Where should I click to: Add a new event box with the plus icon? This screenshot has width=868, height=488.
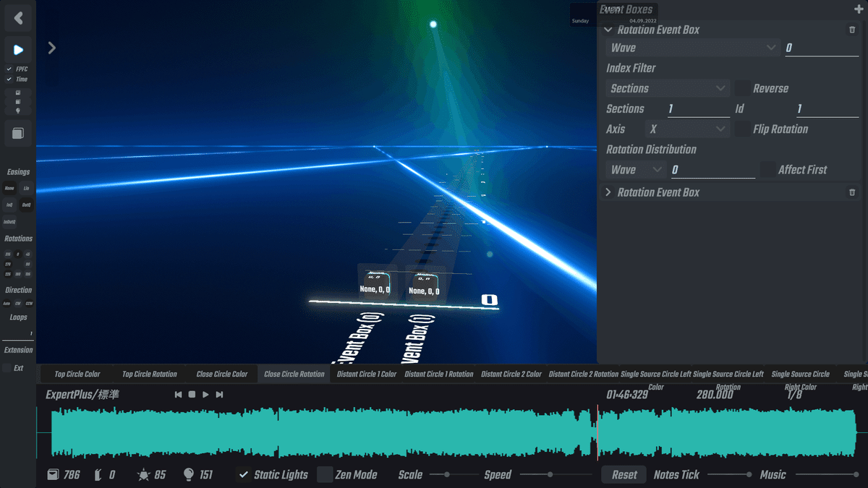coord(859,9)
